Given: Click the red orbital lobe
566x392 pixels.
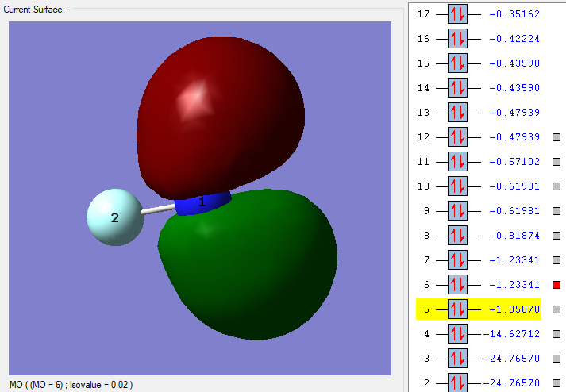Looking at the screenshot, I should coord(220,117).
